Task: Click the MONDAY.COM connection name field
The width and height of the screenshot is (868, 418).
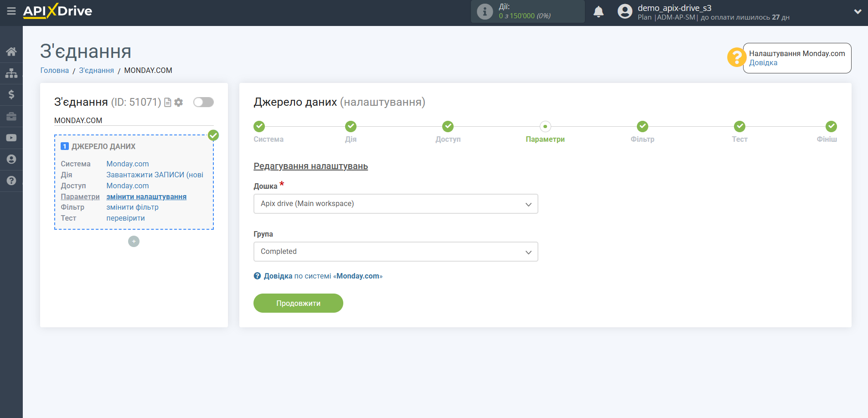Action: [134, 120]
